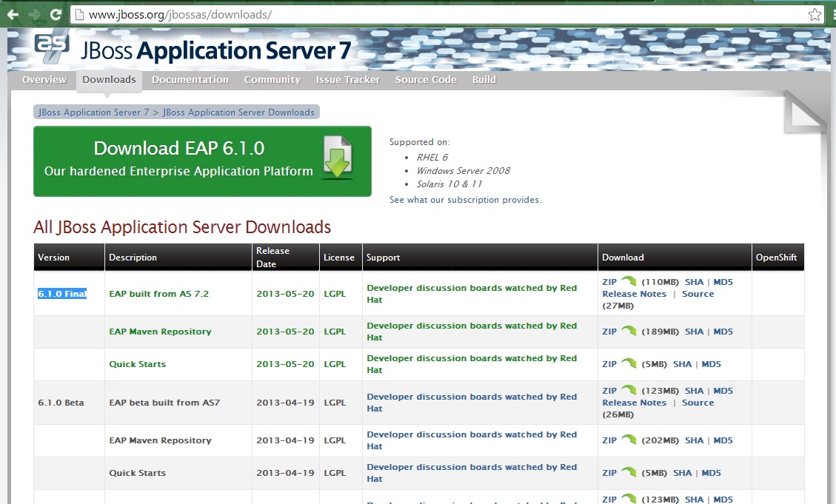Click the download arrow for EAP Maven Repository ZIP
The image size is (836, 504).
pyautogui.click(x=627, y=332)
